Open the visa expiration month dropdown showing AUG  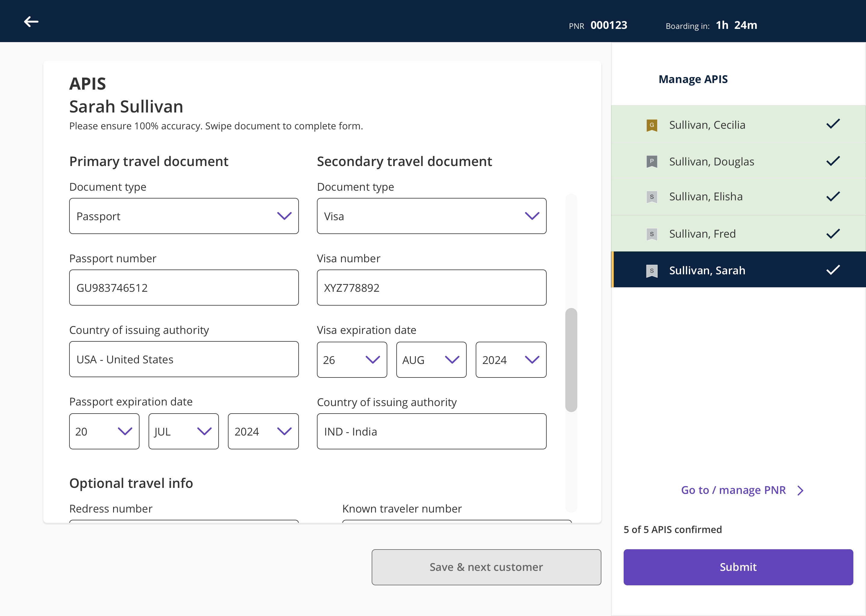431,360
